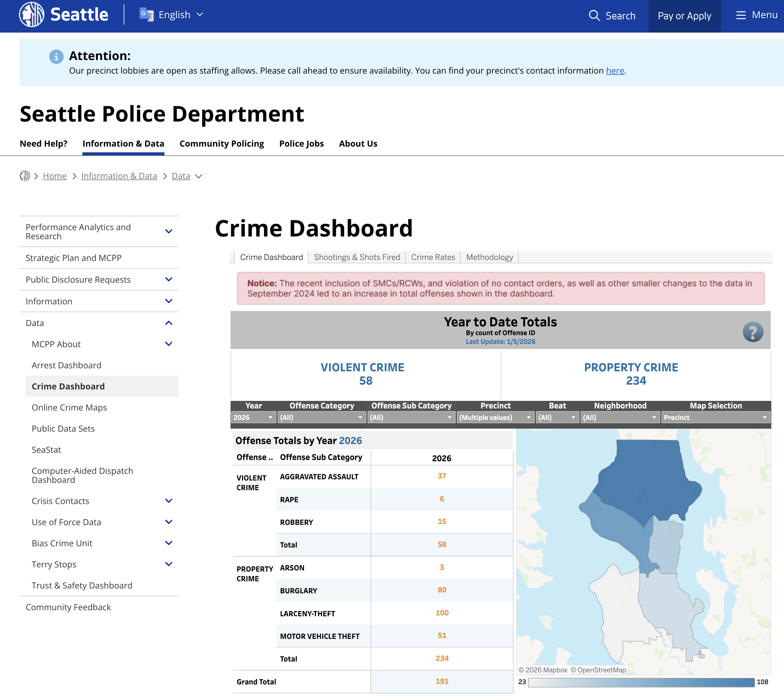Open the hamburger Menu icon
The image size is (784, 698).
coord(741,15)
